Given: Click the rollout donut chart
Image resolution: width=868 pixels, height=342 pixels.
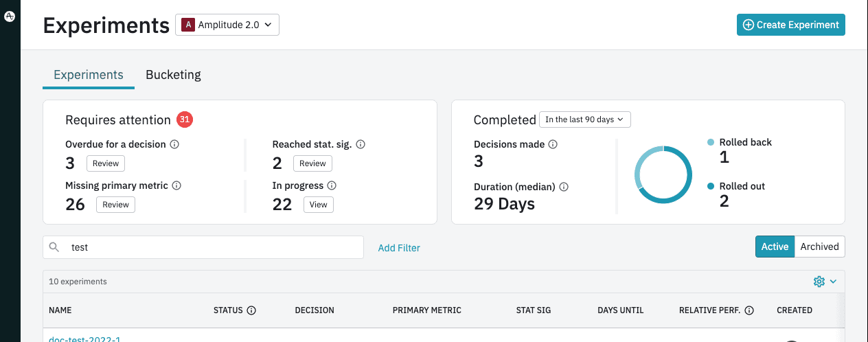Looking at the screenshot, I should tap(663, 174).
